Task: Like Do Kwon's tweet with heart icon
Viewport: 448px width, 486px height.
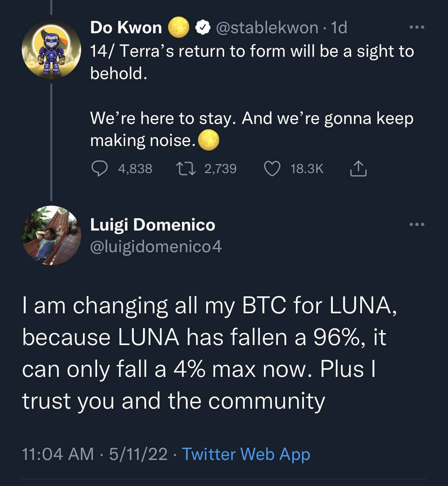Action: pos(272,169)
